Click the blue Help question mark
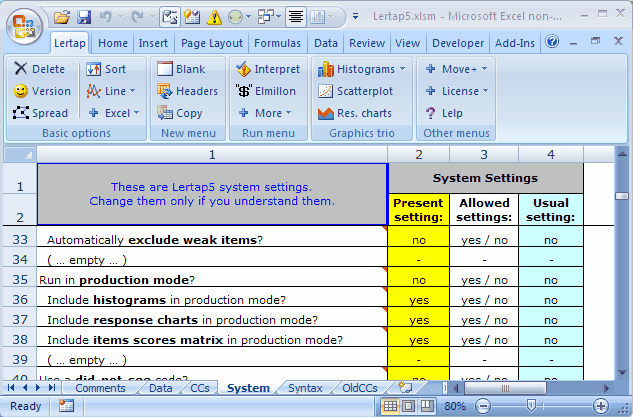 [552, 41]
